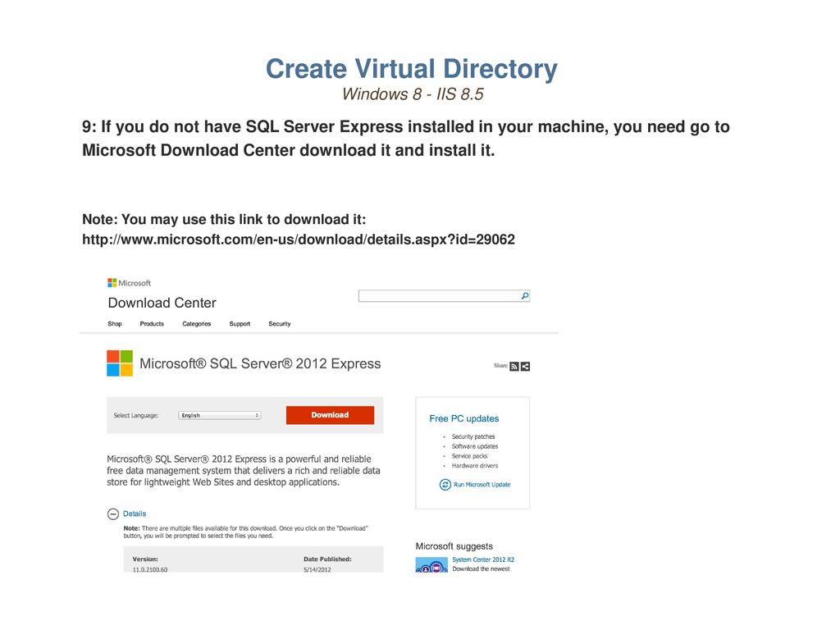Image resolution: width=840 pixels, height=630 pixels.
Task: Click the date published 5/14/2012
Action: coord(317,569)
